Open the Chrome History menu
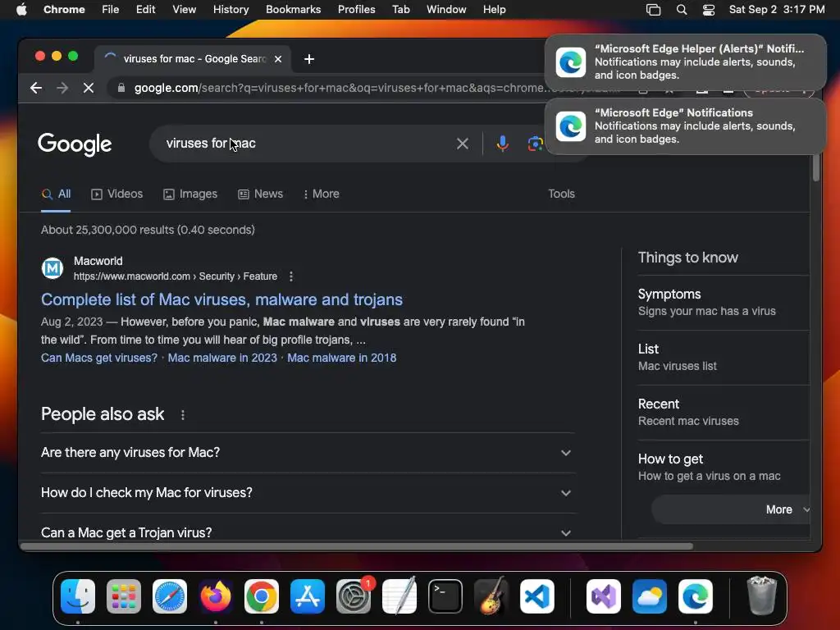The width and height of the screenshot is (840, 630). click(231, 10)
